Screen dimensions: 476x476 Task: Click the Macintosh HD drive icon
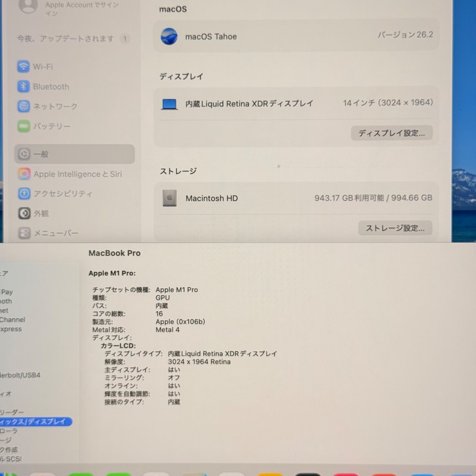tap(170, 198)
